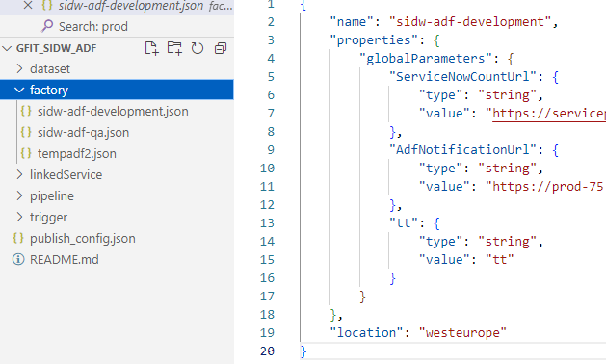Image resolution: width=606 pixels, height=364 pixels.
Task: Follow the https://prod-75 URL link on line 11
Action: 549,187
